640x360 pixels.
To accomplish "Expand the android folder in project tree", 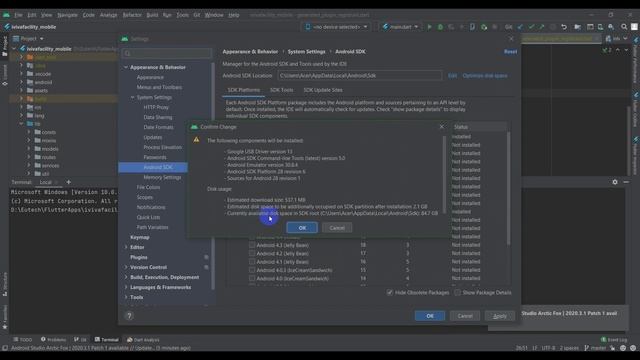I will [21, 82].
